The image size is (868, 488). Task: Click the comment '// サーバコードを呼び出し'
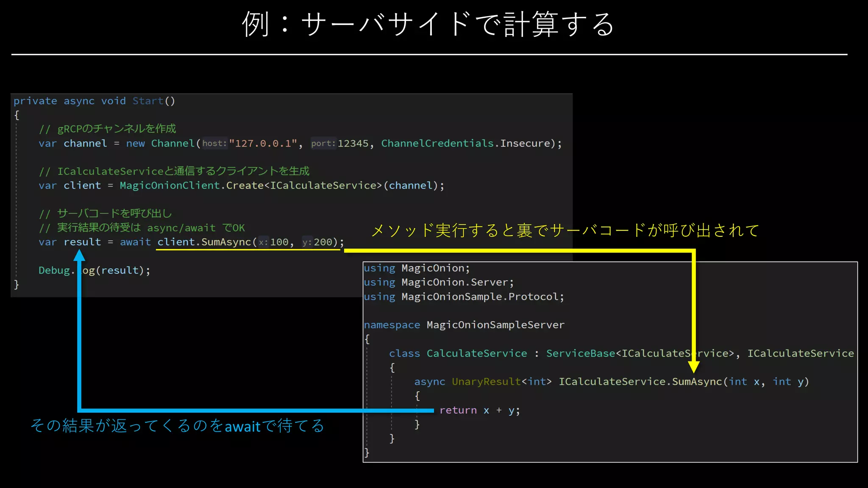click(x=105, y=213)
